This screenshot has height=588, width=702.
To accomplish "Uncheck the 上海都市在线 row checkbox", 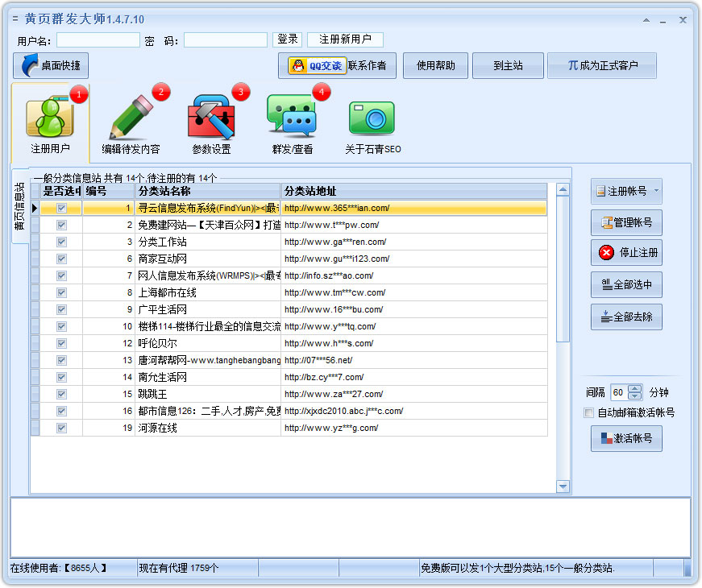I will (x=61, y=292).
